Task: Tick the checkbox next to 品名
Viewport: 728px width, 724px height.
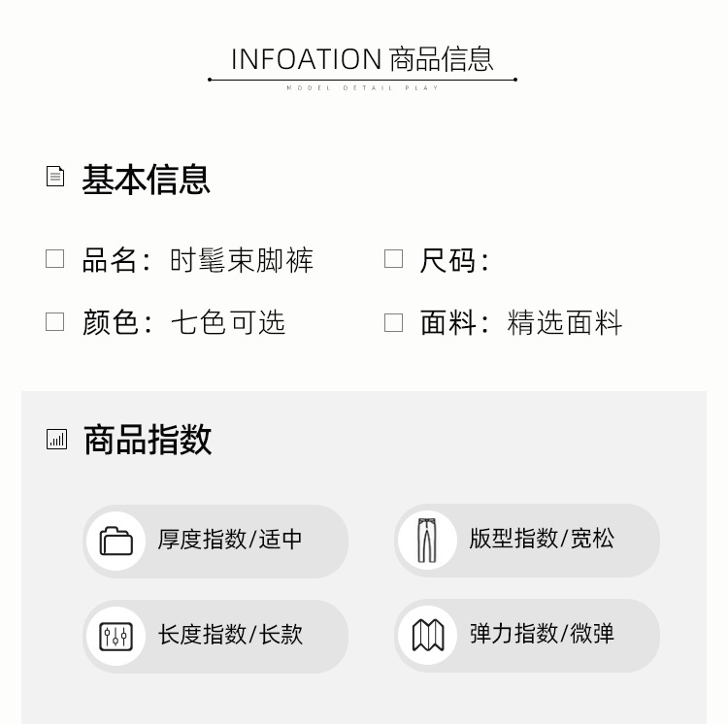Action: pos(55,259)
